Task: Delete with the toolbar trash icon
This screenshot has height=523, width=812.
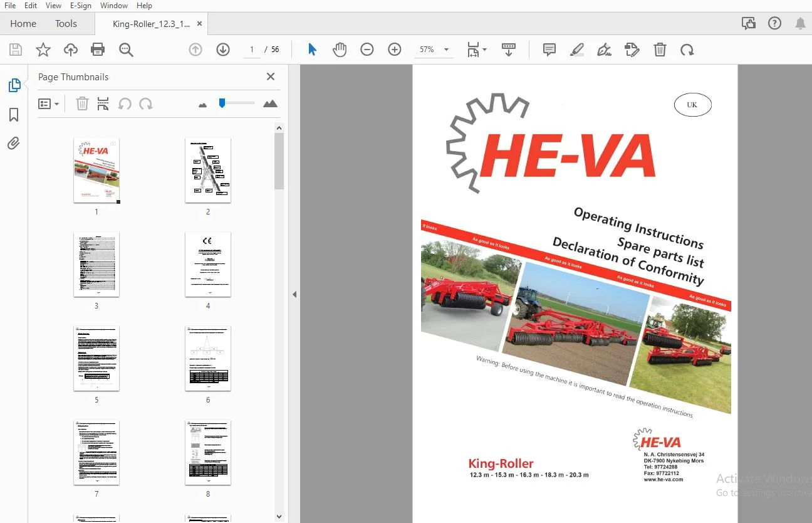Action: pyautogui.click(x=660, y=50)
